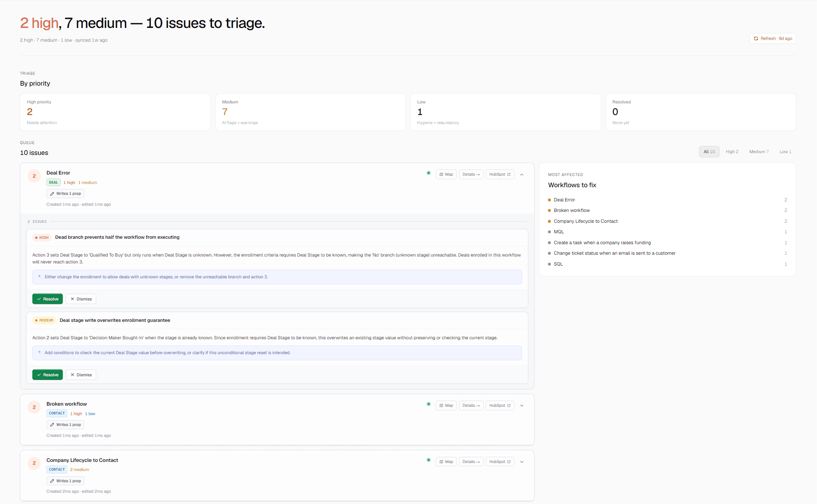This screenshot has height=504, width=817.
Task: Click the Medium summary card
Action: [310, 112]
